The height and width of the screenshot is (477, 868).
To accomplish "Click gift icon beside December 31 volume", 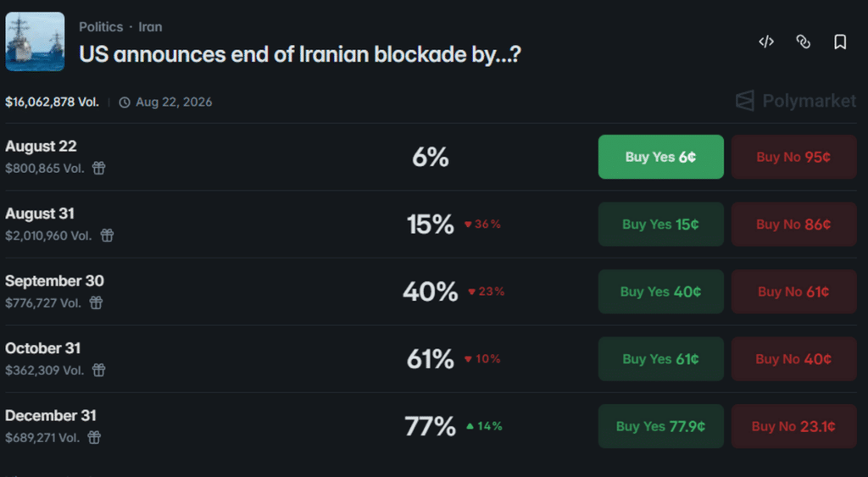I will click(95, 438).
